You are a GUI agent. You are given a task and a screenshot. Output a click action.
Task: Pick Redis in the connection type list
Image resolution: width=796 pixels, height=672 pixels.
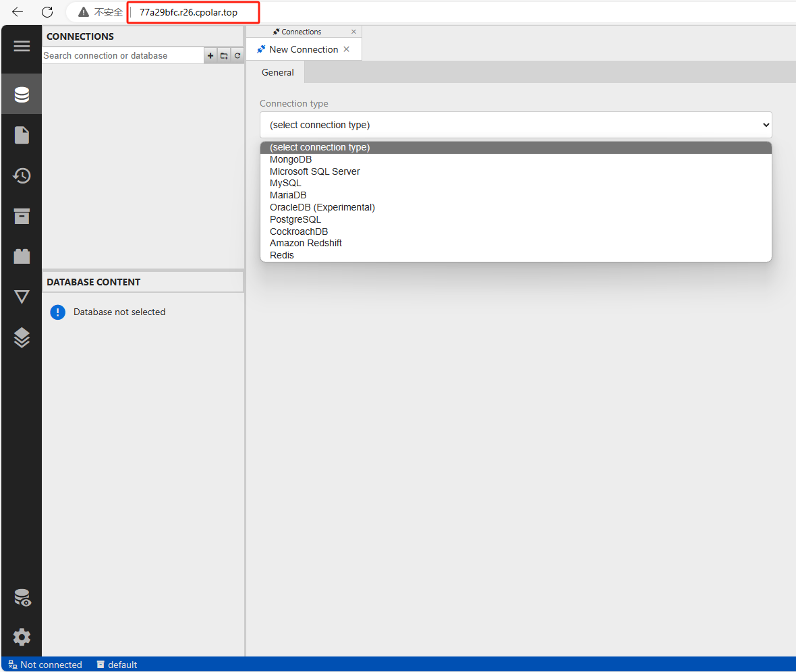pyautogui.click(x=282, y=256)
